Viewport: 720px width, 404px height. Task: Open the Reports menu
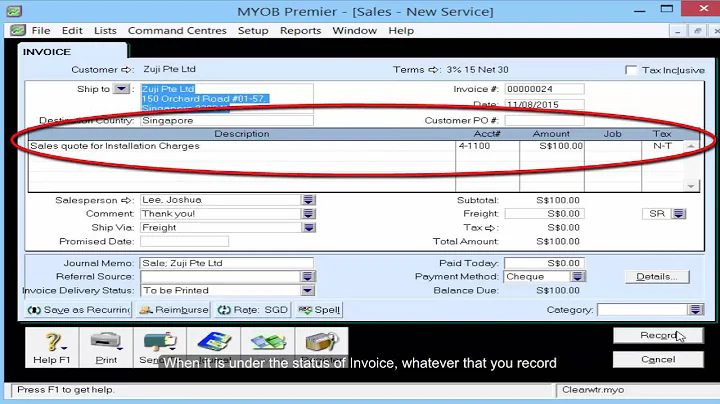301,31
